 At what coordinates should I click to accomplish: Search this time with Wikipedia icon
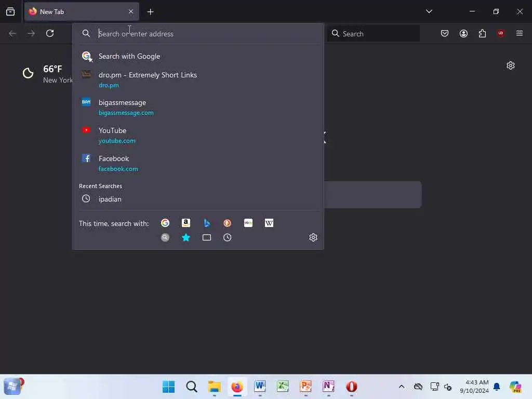pos(269,223)
